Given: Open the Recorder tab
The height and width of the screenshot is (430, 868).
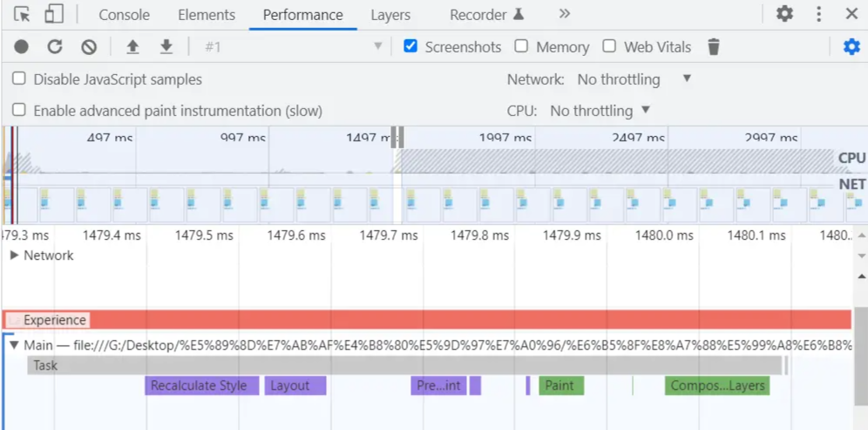Looking at the screenshot, I should tap(478, 15).
